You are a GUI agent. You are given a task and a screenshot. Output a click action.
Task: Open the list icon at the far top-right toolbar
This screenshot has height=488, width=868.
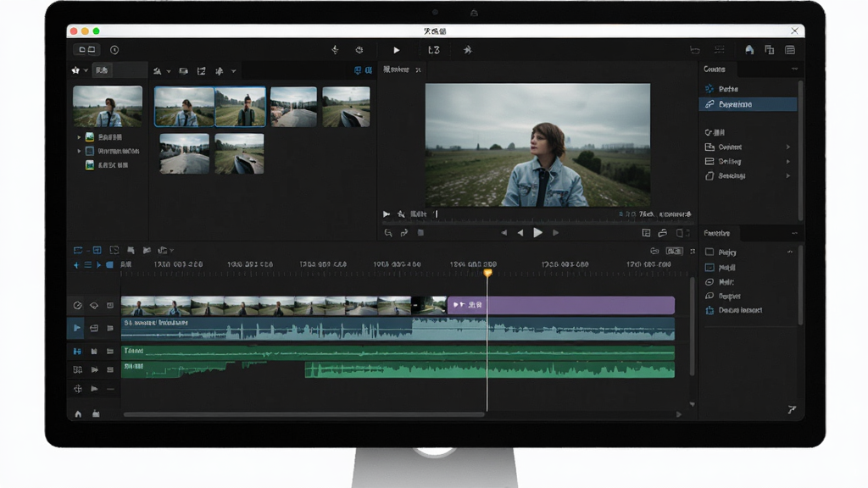790,50
